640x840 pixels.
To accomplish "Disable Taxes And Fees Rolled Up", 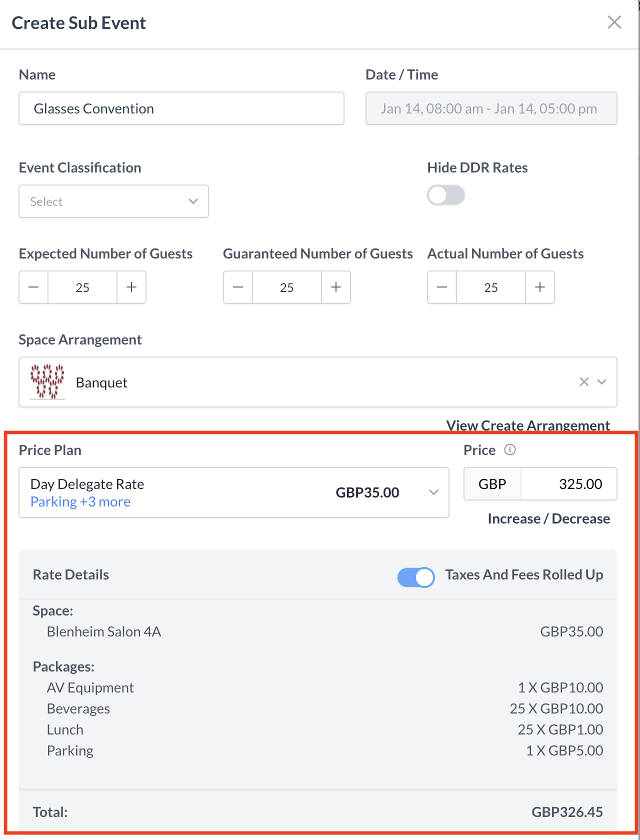I will pyautogui.click(x=416, y=577).
